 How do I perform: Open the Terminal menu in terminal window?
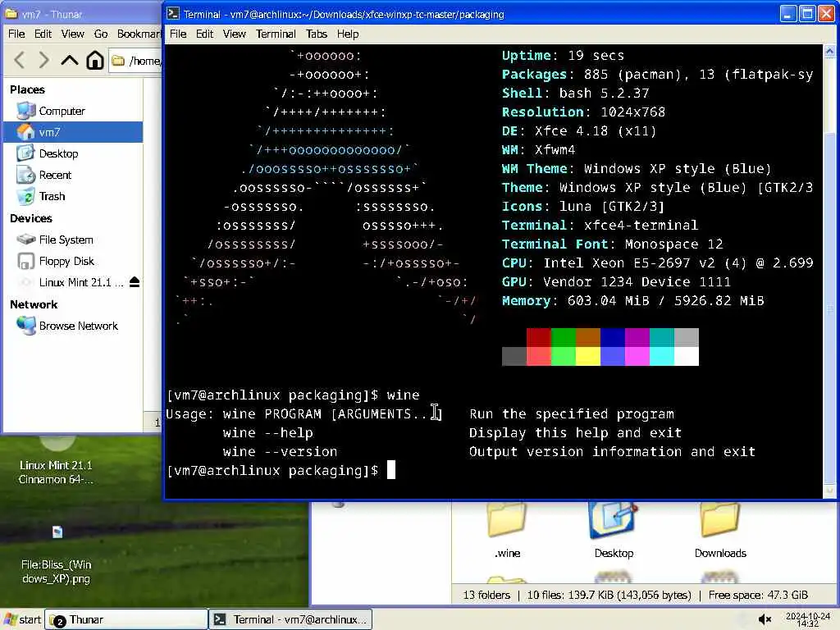276,34
